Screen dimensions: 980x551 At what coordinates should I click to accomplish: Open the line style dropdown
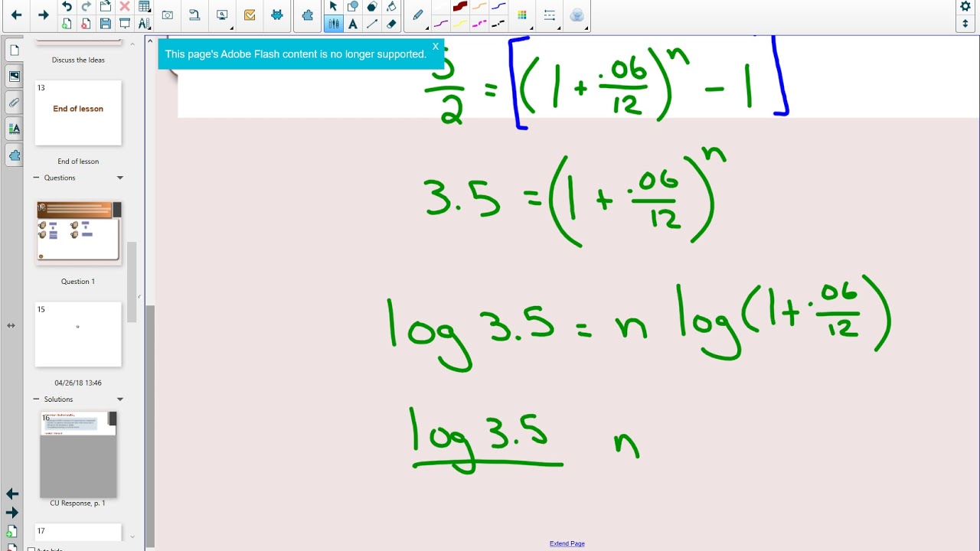click(550, 15)
